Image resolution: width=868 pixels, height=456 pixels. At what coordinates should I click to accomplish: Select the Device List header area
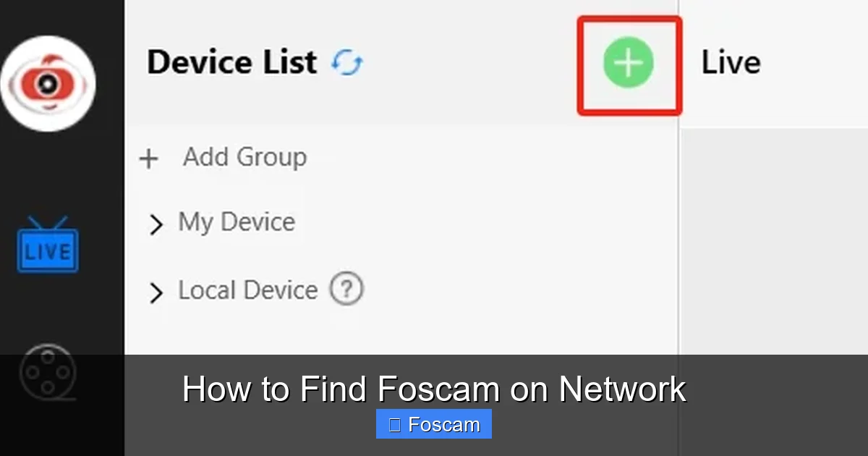point(231,62)
